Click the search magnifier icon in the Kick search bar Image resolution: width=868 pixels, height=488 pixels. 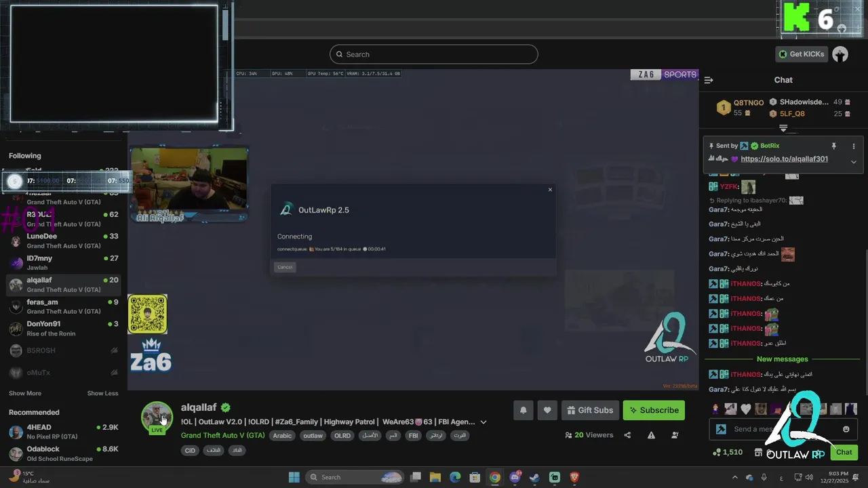[340, 54]
